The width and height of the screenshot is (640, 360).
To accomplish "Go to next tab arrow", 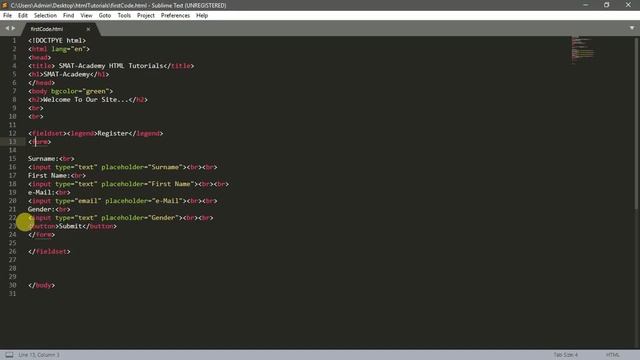I will [13, 28].
